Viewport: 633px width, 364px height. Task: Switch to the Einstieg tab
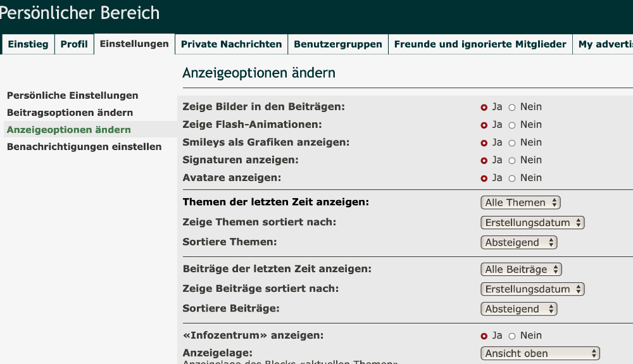[x=28, y=44]
